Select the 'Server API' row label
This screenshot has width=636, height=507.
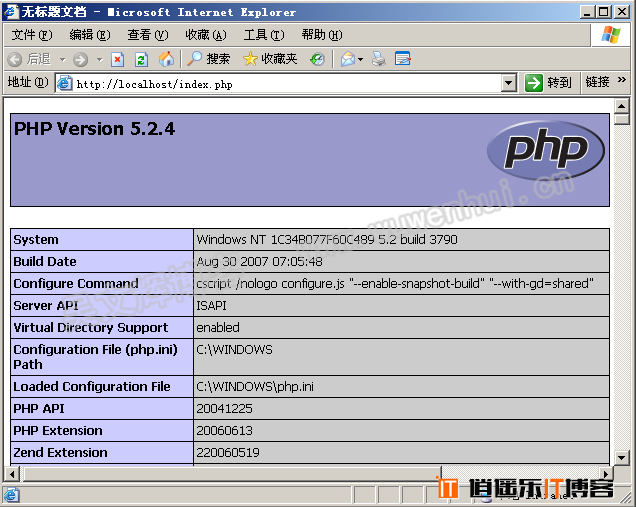point(45,305)
